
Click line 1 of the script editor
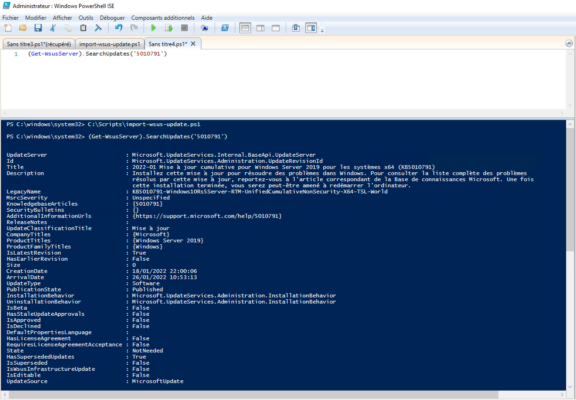point(97,54)
